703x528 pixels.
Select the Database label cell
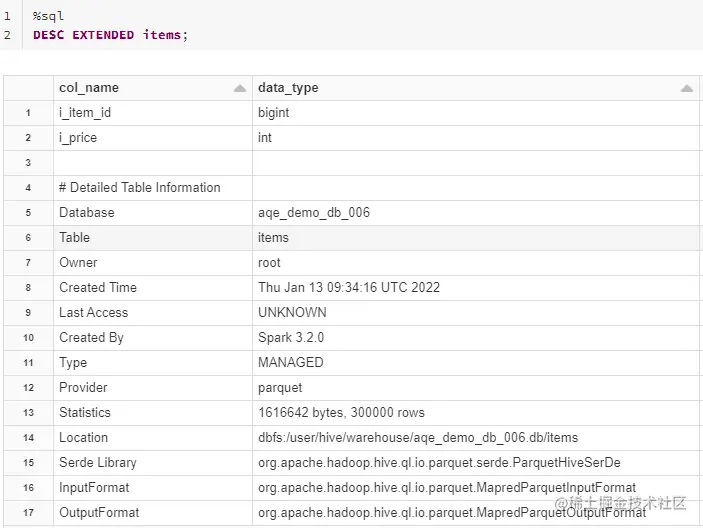pyautogui.click(x=153, y=213)
